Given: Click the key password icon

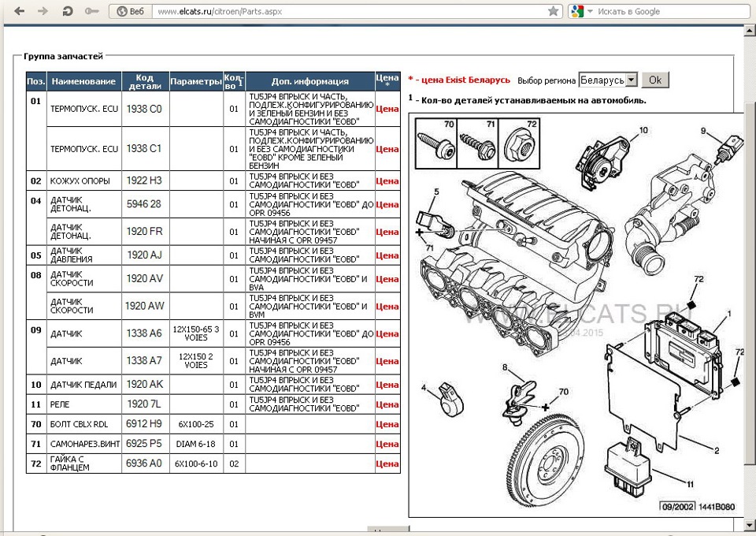Looking at the screenshot, I should 91,11.
